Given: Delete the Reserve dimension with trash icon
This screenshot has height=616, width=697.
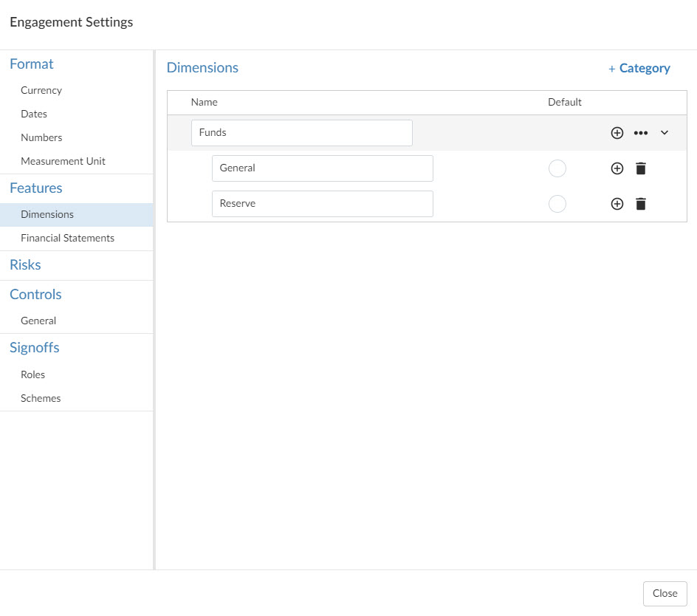Looking at the screenshot, I should 641,204.
